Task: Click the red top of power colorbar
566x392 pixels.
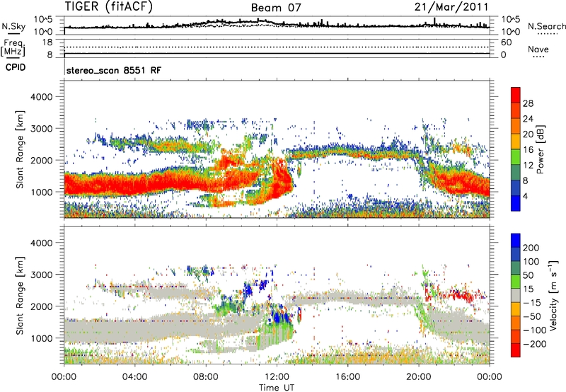Action: point(516,95)
